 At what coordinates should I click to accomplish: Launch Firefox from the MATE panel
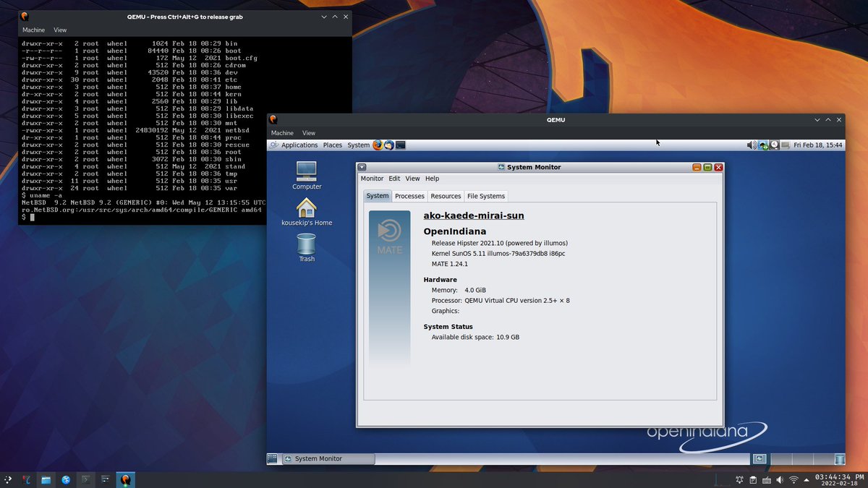point(378,145)
